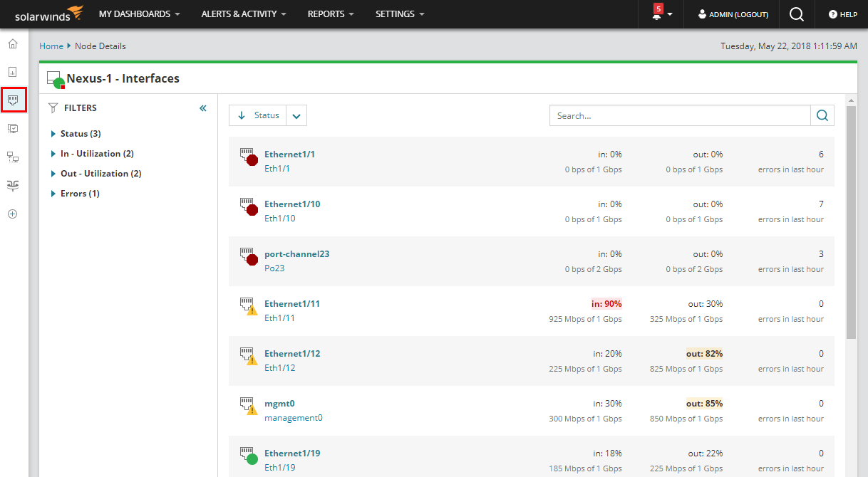Screen dimensions: 868x477
Task: Collapse the Filters panel with double chevron
Action: click(x=202, y=108)
